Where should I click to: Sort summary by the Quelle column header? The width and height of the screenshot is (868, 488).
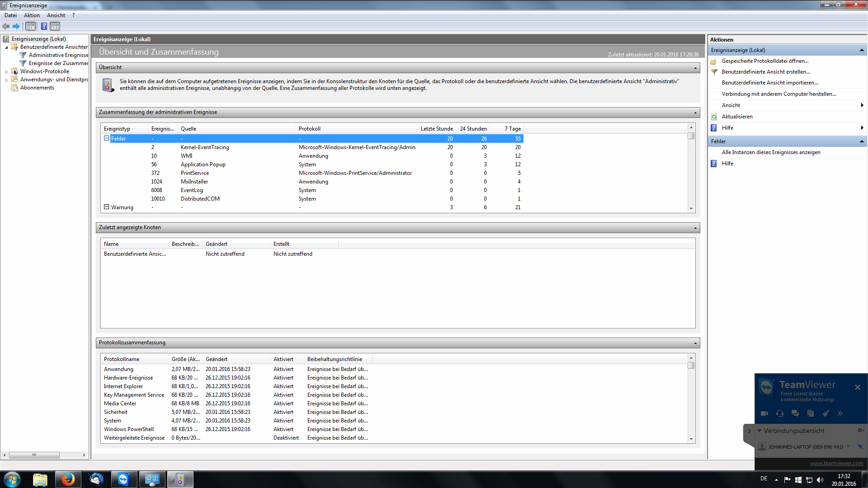[x=236, y=129]
